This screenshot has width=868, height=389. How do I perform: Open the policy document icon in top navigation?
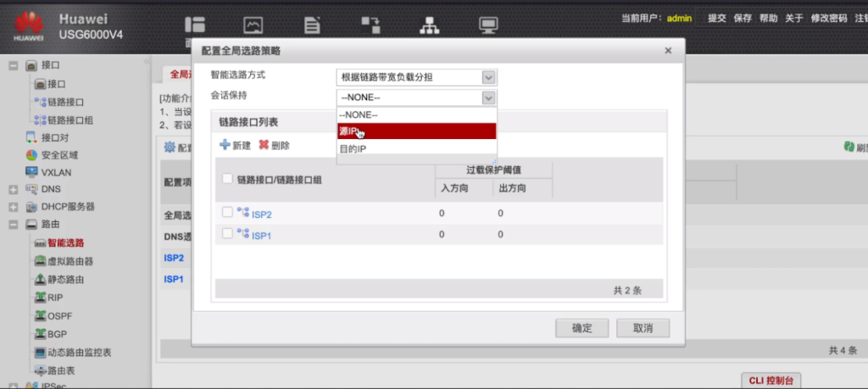click(x=312, y=25)
